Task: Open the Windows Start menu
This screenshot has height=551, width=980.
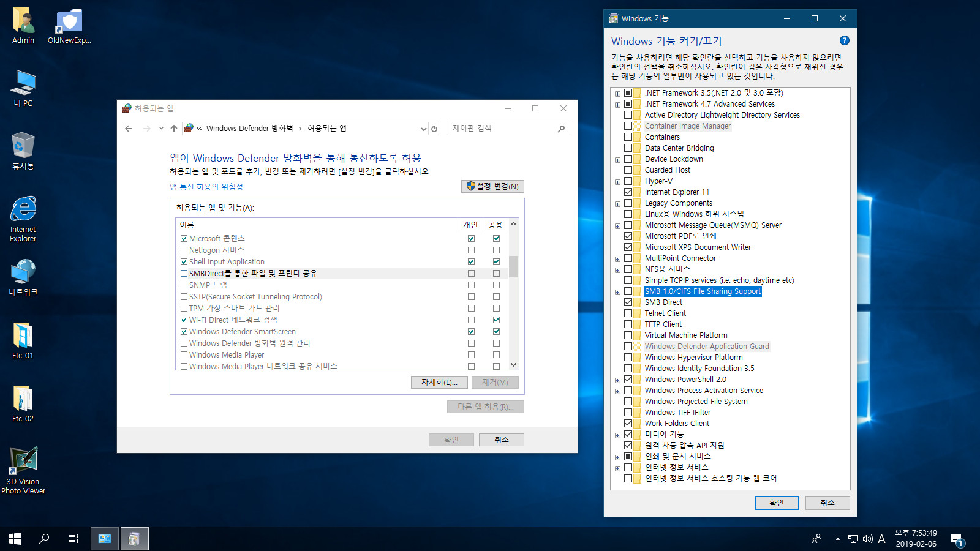Action: pos(15,539)
